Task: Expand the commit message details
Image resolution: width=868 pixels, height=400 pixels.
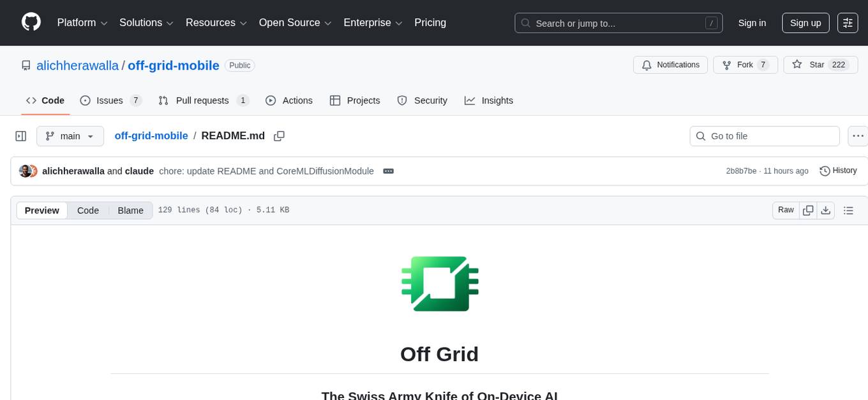Action: (388, 171)
